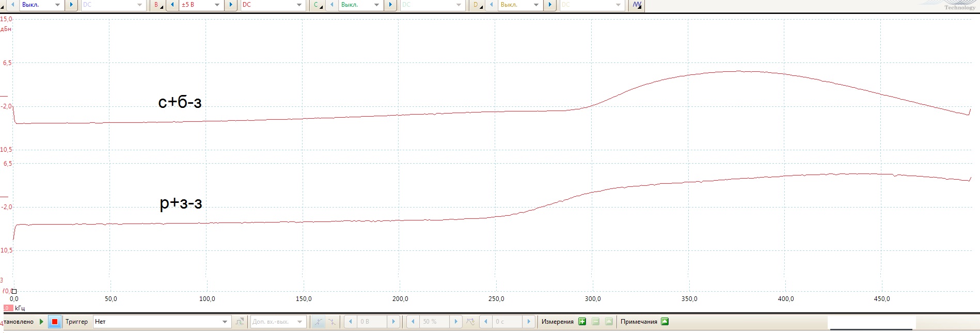This screenshot has width=980, height=333.
Task: Click the waveform math channels icon
Action: click(x=637, y=5)
